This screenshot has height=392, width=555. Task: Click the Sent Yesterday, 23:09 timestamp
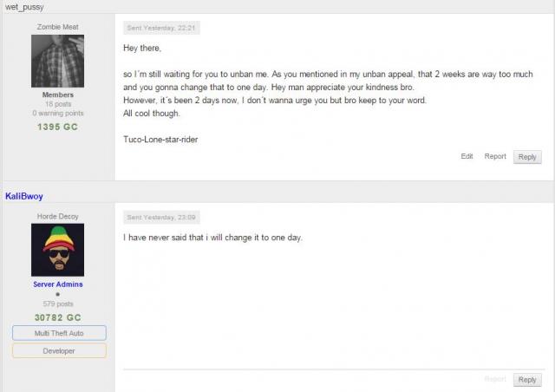point(162,217)
